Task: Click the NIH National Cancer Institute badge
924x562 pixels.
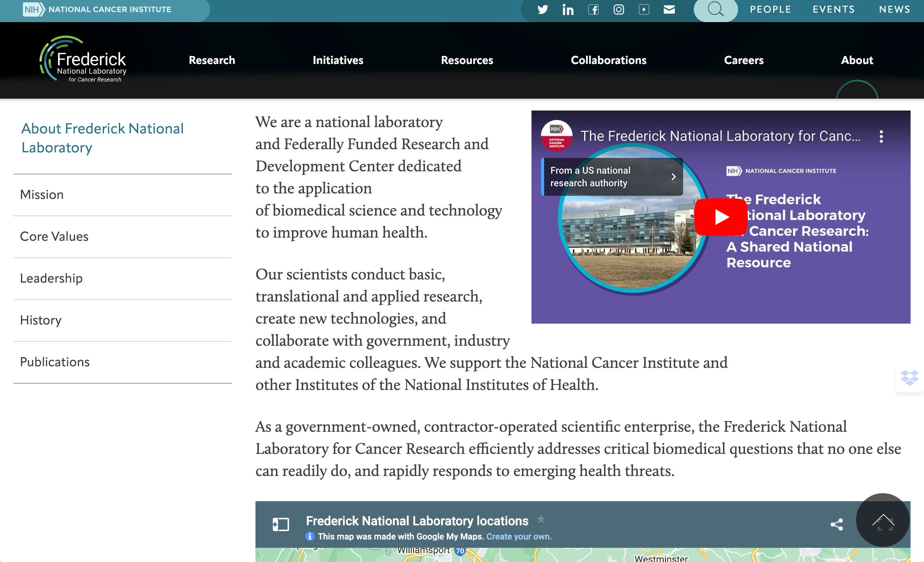Action: 97,9
